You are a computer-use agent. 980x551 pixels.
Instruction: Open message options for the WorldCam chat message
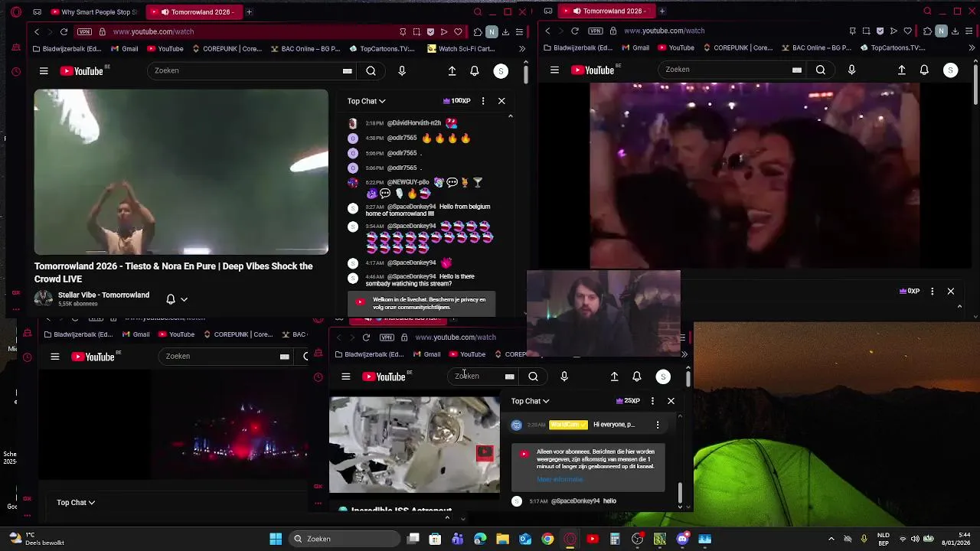pos(657,425)
